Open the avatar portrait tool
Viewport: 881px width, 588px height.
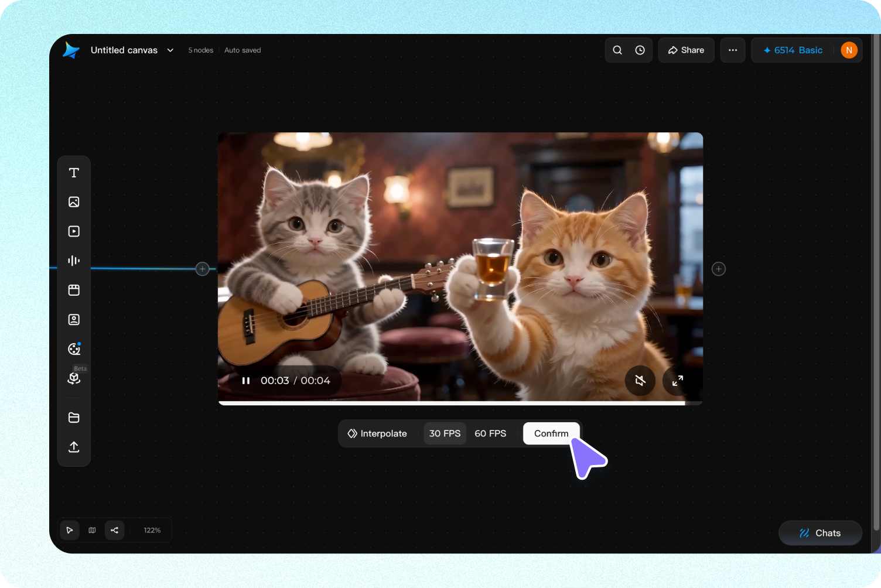pos(74,320)
